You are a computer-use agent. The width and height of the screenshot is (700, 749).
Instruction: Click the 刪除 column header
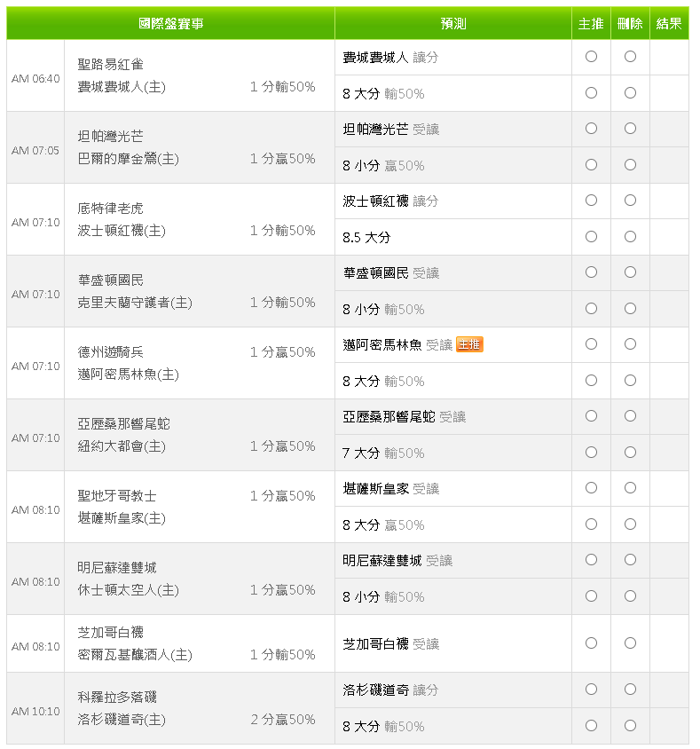coord(630,24)
